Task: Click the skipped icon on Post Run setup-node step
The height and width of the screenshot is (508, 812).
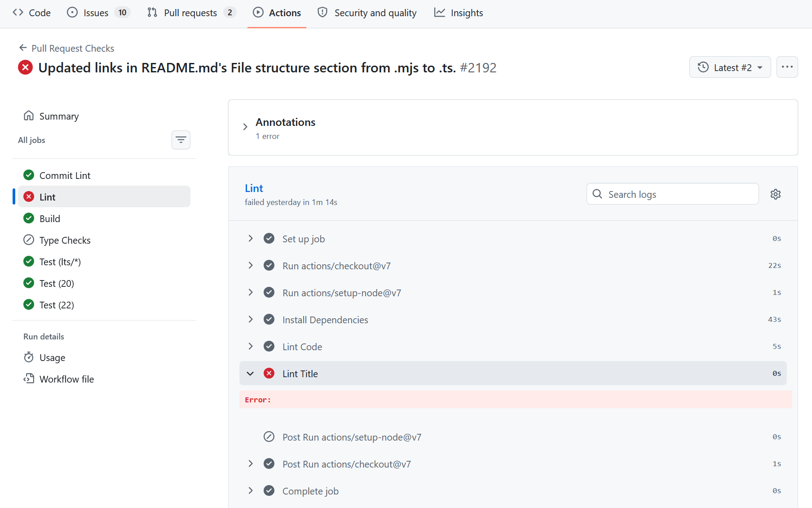Action: [269, 437]
